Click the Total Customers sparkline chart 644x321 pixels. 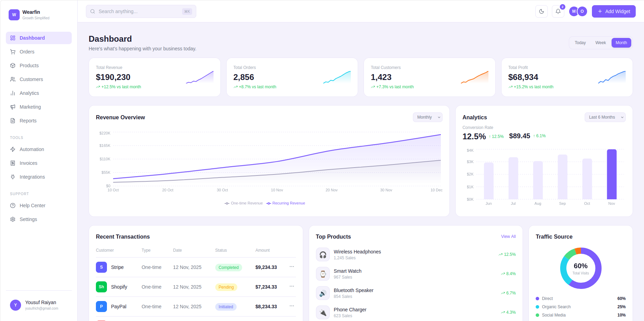475,77
